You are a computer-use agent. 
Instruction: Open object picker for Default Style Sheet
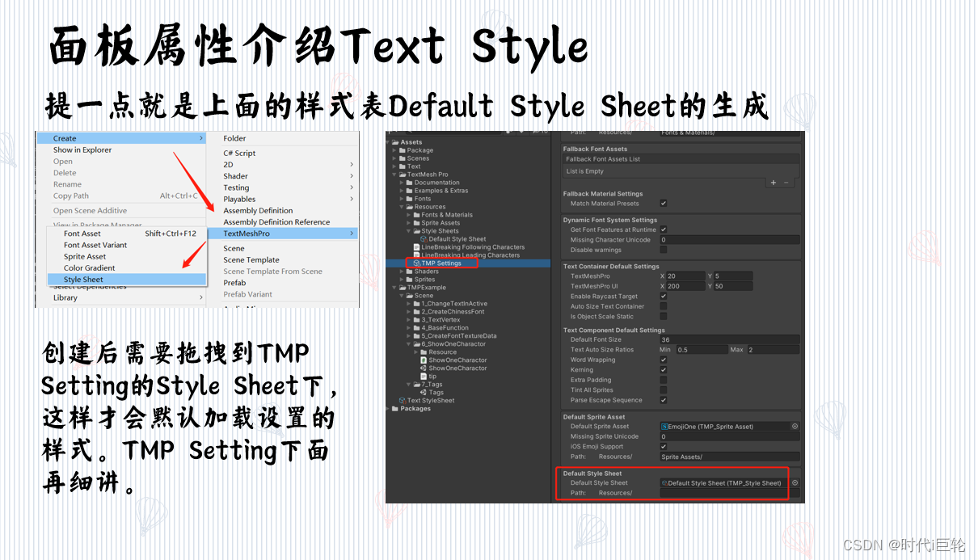(795, 482)
